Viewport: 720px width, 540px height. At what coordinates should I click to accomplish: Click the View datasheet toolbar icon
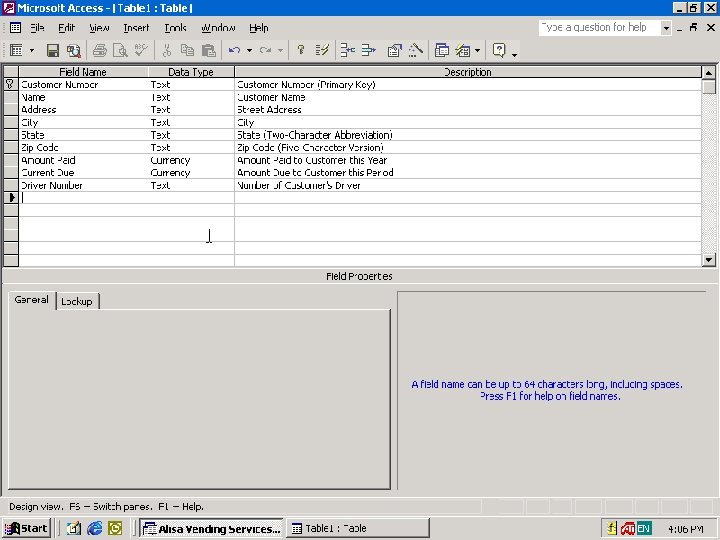pos(17,50)
